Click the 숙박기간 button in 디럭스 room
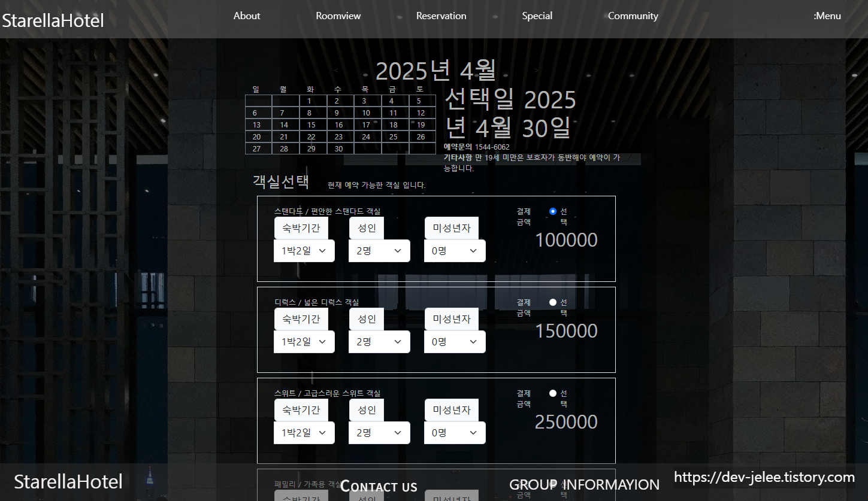The image size is (868, 501). [x=301, y=319]
